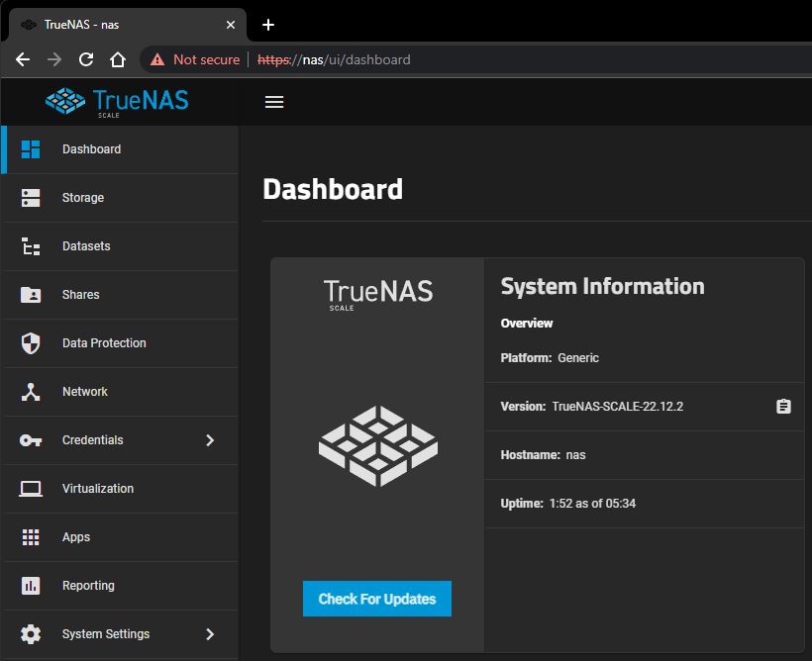Open the Storage menu item
The image size is (812, 661).
(x=120, y=198)
